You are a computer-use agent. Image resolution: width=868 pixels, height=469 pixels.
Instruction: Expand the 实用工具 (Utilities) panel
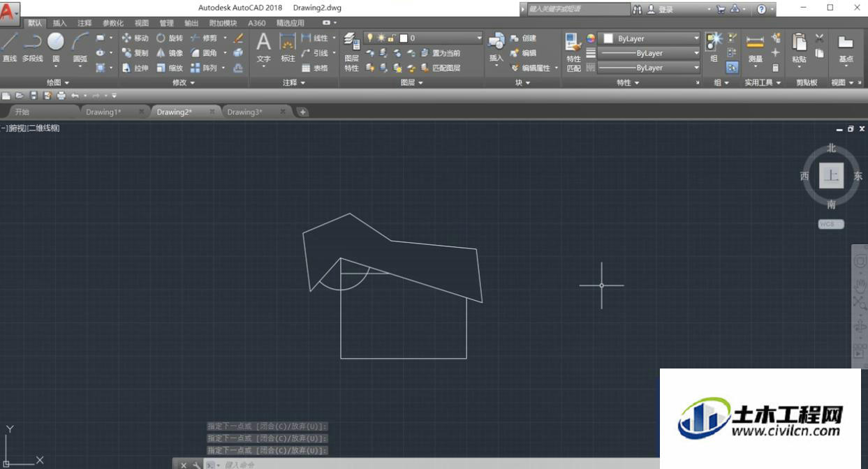coord(763,82)
